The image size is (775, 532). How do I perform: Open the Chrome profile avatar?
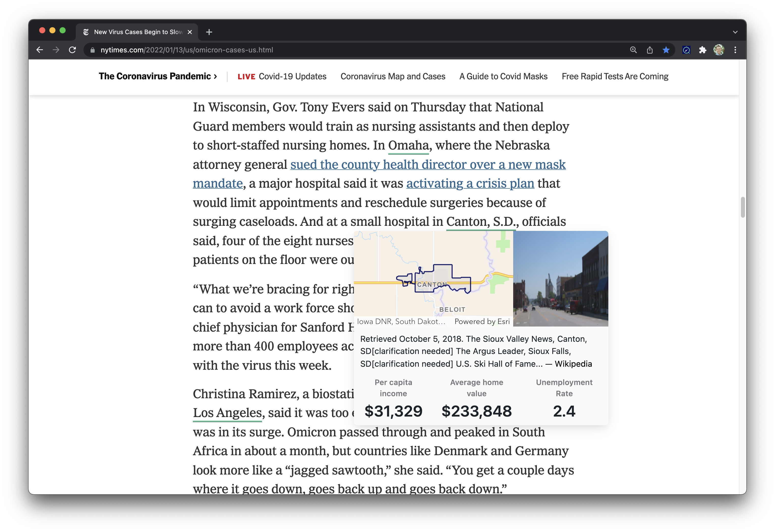click(719, 50)
